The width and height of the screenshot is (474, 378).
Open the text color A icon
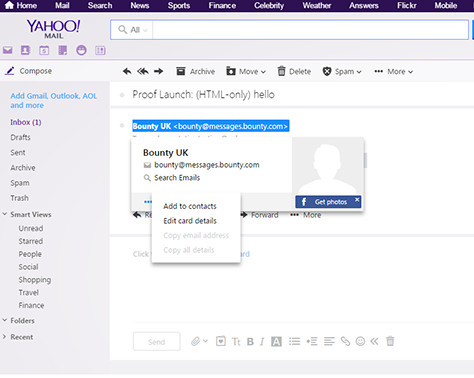[x=276, y=341]
